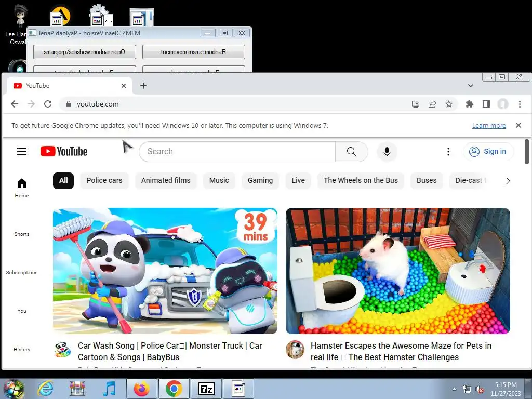Click Chrome forward arrow
The width and height of the screenshot is (532, 399).
click(31, 104)
